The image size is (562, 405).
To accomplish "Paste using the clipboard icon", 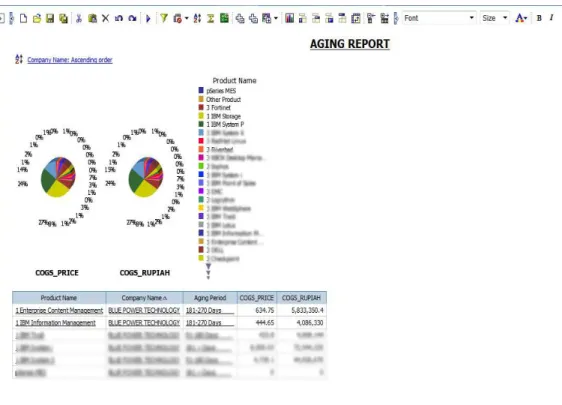I will tap(92, 18).
